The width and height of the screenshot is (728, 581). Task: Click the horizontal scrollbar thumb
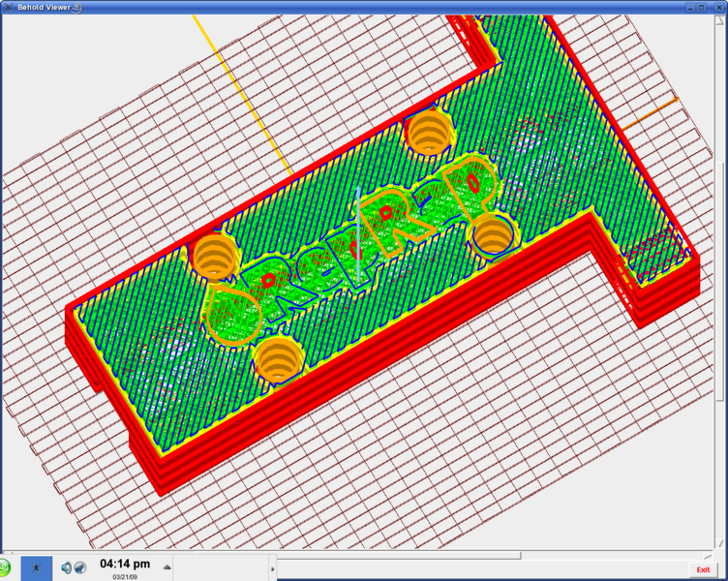(x=261, y=556)
